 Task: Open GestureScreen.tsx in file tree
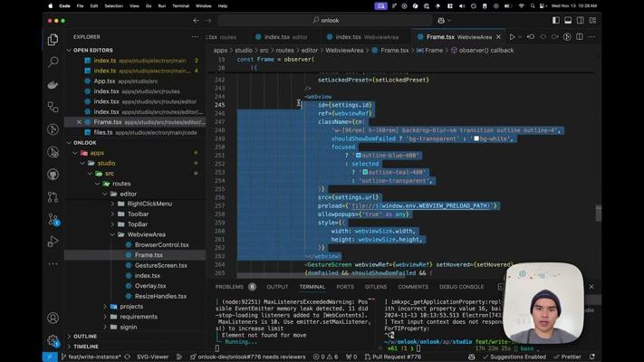tap(161, 265)
